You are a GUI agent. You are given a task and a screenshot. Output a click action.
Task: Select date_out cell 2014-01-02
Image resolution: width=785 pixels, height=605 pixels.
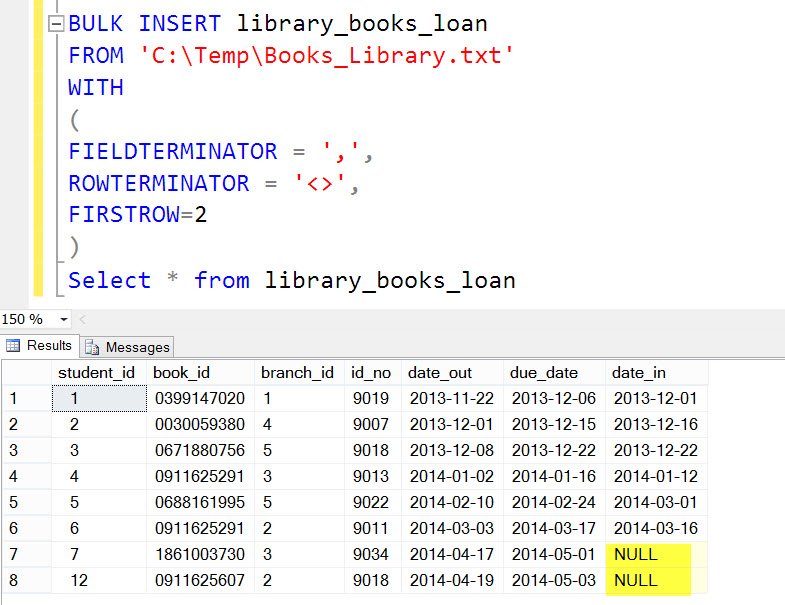coord(452,476)
